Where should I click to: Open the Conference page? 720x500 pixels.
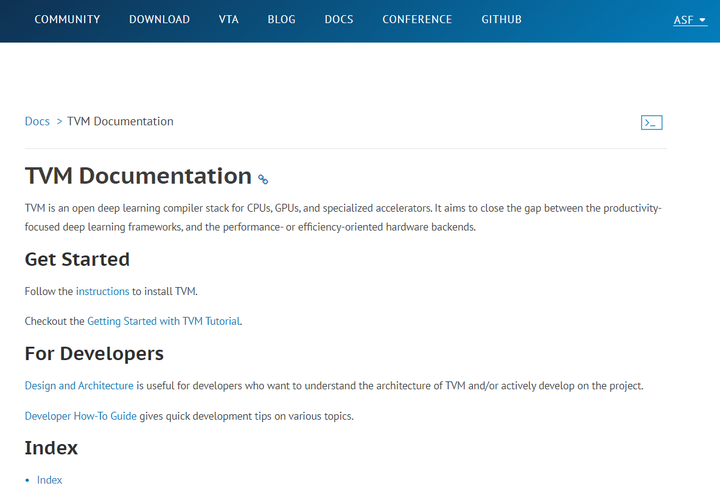pos(417,19)
